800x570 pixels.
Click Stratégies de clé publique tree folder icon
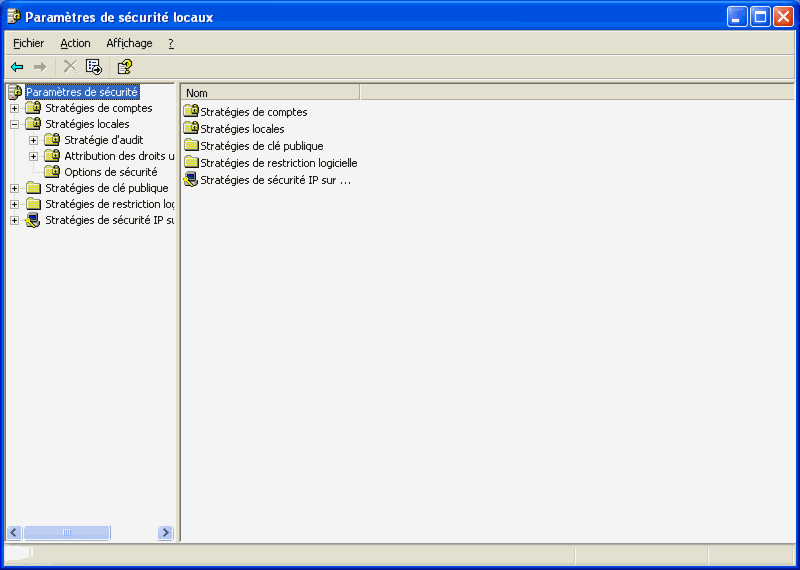[33, 188]
